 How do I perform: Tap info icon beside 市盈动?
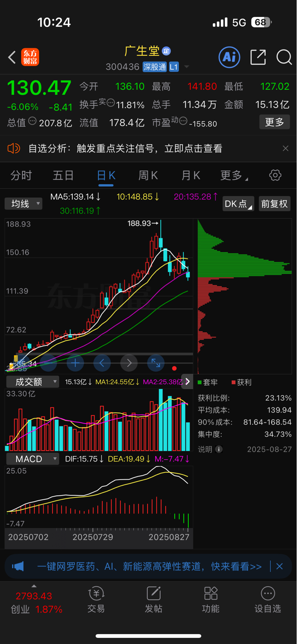coord(183,121)
